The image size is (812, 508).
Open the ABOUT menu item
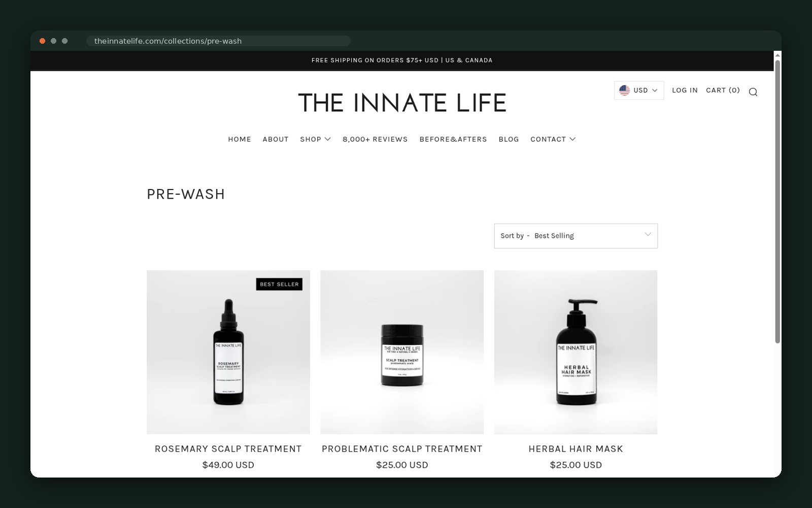pyautogui.click(x=276, y=139)
